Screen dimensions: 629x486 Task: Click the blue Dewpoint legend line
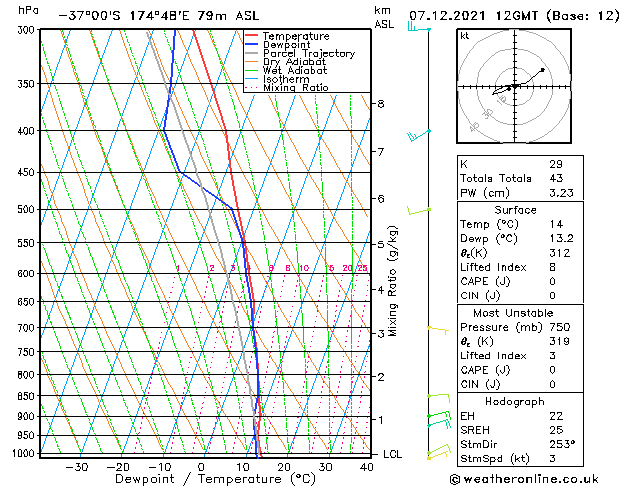click(251, 44)
